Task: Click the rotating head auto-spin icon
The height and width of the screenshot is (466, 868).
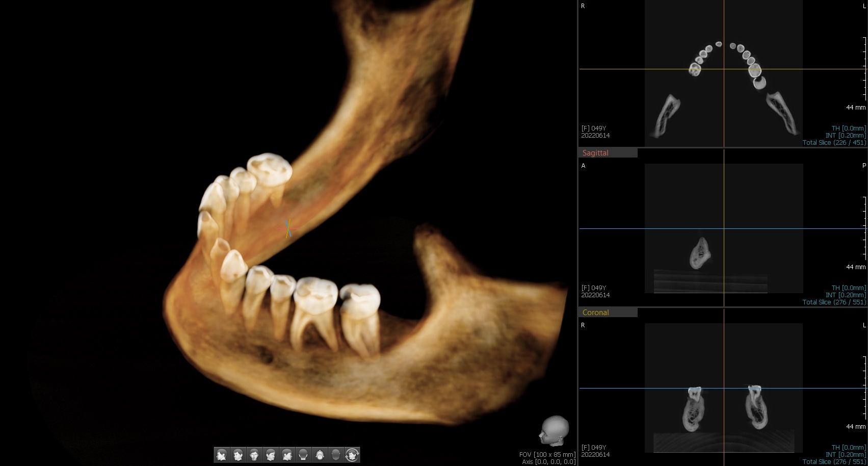Action: [x=352, y=455]
